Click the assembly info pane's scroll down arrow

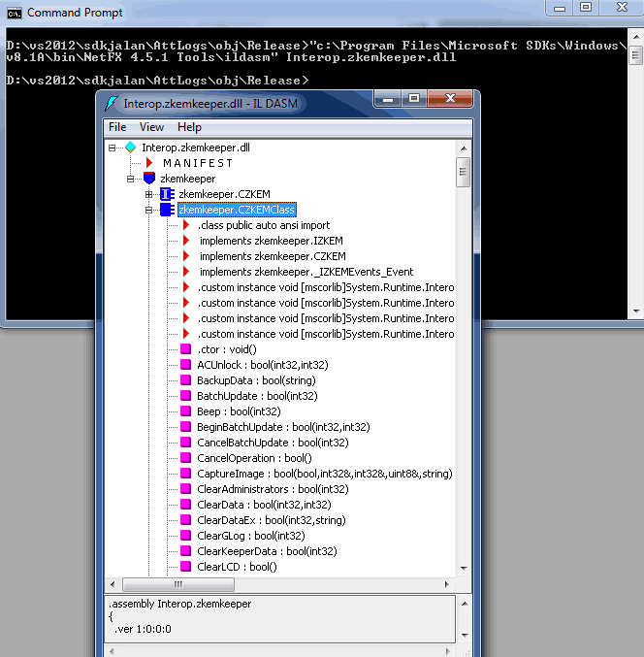tap(465, 635)
